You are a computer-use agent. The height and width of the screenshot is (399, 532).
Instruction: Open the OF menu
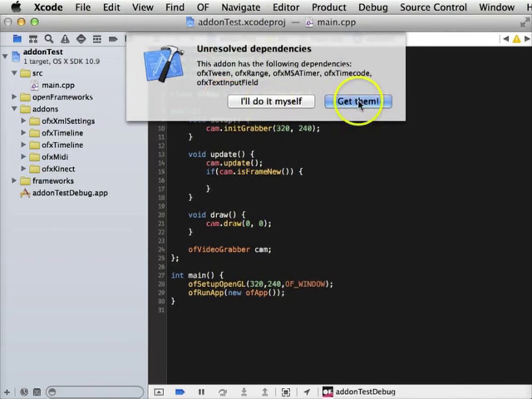(x=203, y=8)
